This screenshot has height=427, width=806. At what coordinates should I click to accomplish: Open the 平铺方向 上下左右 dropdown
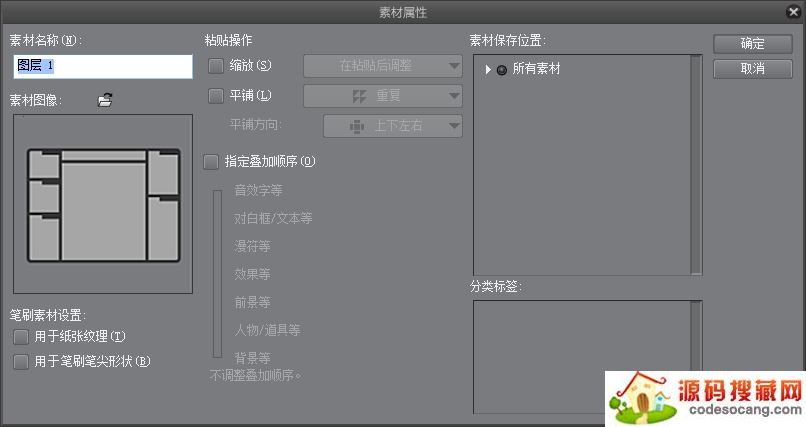[x=392, y=126]
